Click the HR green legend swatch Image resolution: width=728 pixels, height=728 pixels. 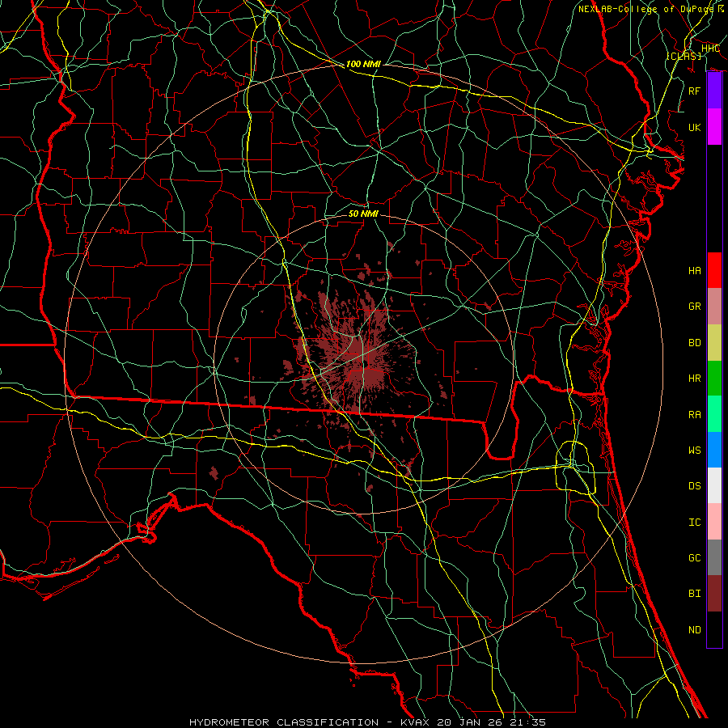[x=714, y=379]
